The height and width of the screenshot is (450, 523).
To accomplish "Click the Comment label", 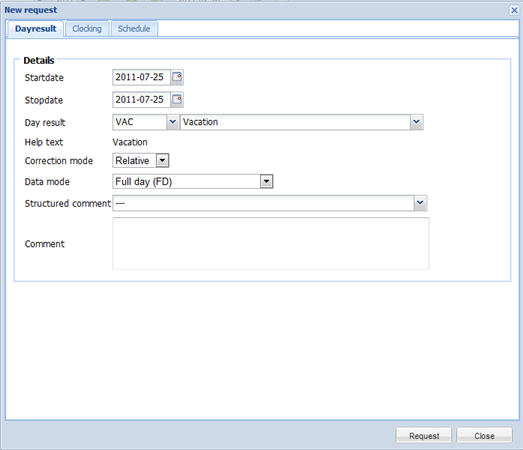I will 45,244.
